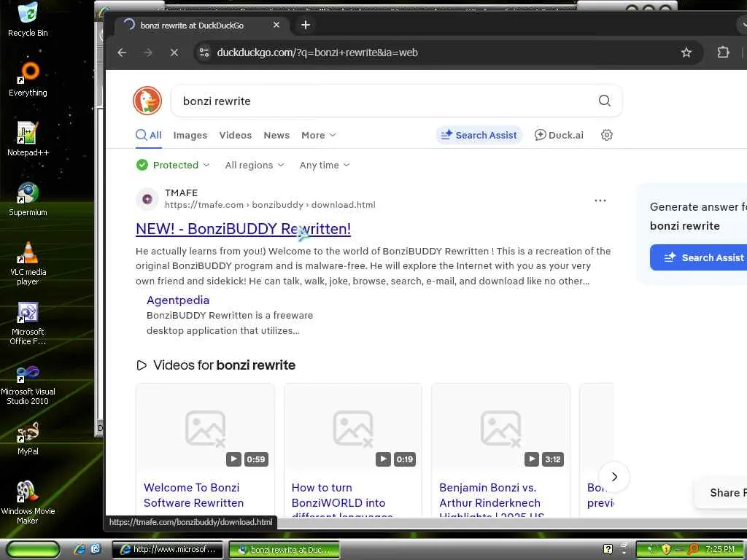Open the All regions dropdown
Image resolution: width=747 pixels, height=560 pixels.
point(255,166)
